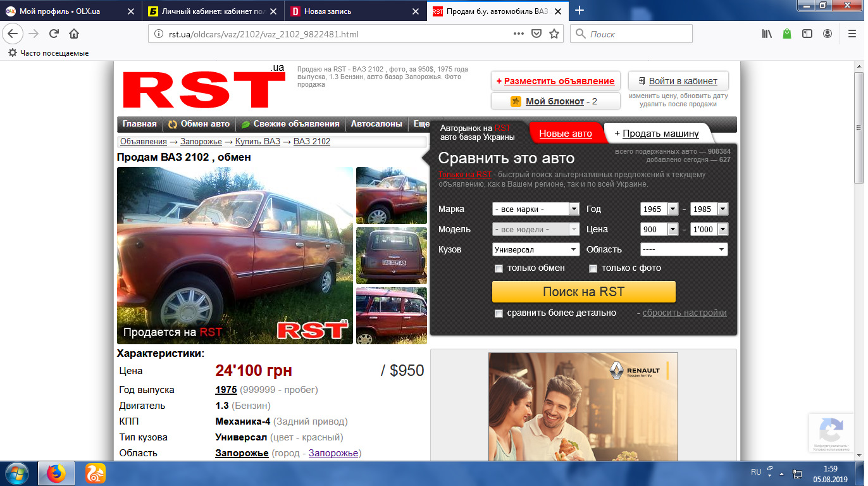Open the ending year dropdown 1985
This screenshot has height=486, width=868.
(x=709, y=209)
